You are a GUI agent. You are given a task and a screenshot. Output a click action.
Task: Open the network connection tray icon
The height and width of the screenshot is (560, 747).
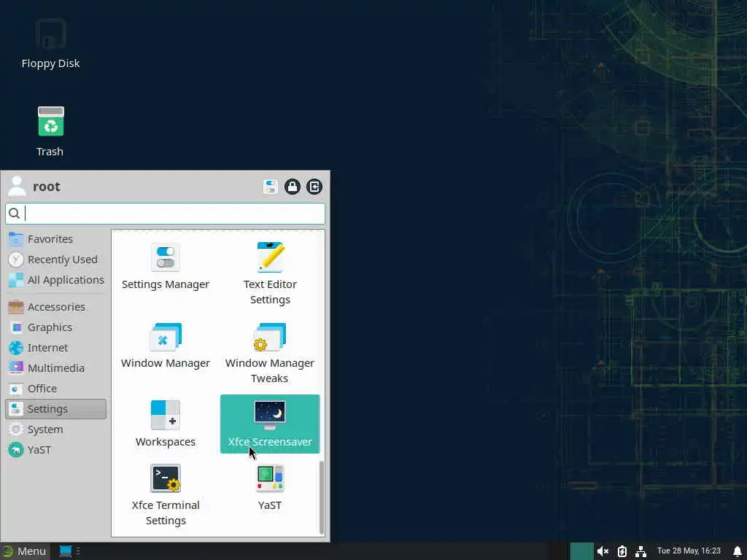(640, 551)
